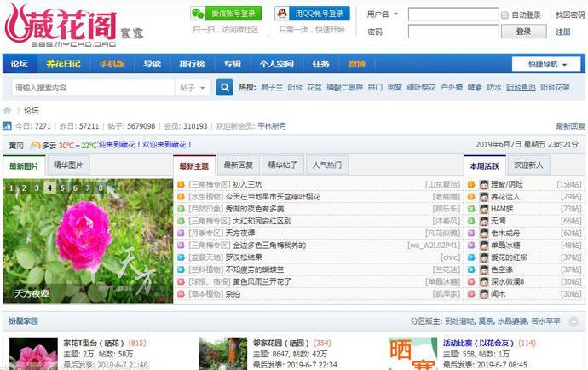This screenshot has width=588, height=370.
Task: Click the QQ account login button
Action: click(x=312, y=14)
